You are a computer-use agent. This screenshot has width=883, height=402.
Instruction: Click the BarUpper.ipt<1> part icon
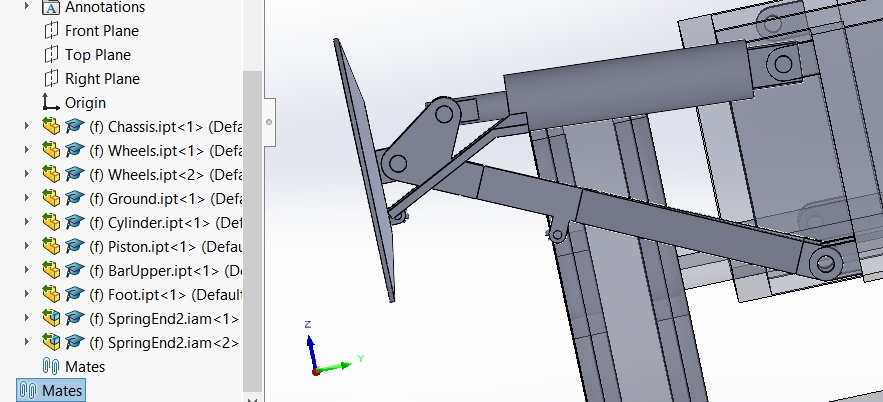pyautogui.click(x=51, y=270)
